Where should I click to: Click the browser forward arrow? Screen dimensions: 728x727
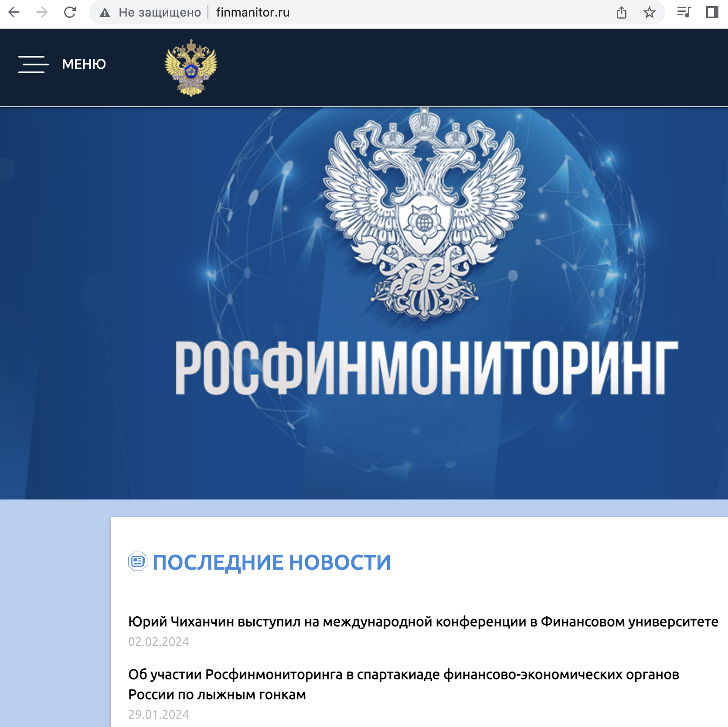pyautogui.click(x=42, y=12)
